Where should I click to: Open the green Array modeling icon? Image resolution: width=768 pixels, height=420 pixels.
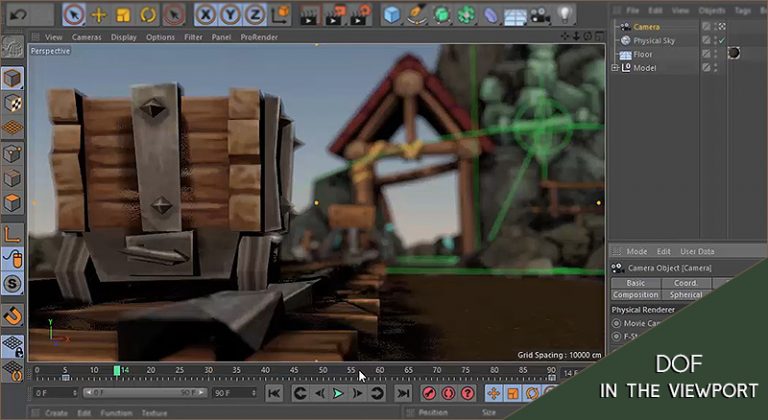pyautogui.click(x=466, y=15)
